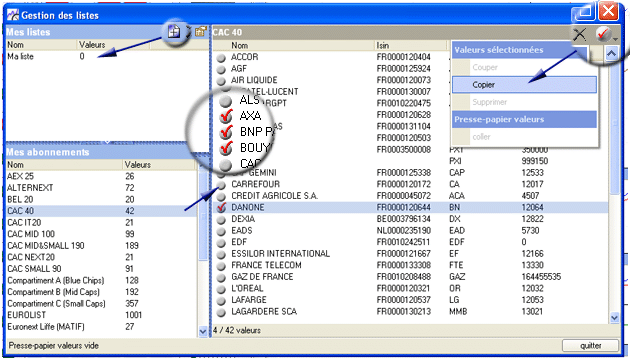Viewport: 630px width, 360px height.
Task: Click the black X icon above CAC 40 list
Action: (x=580, y=35)
